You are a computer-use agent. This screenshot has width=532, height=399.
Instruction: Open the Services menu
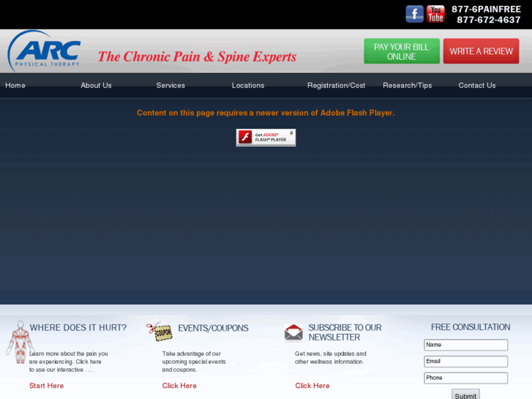tap(171, 86)
